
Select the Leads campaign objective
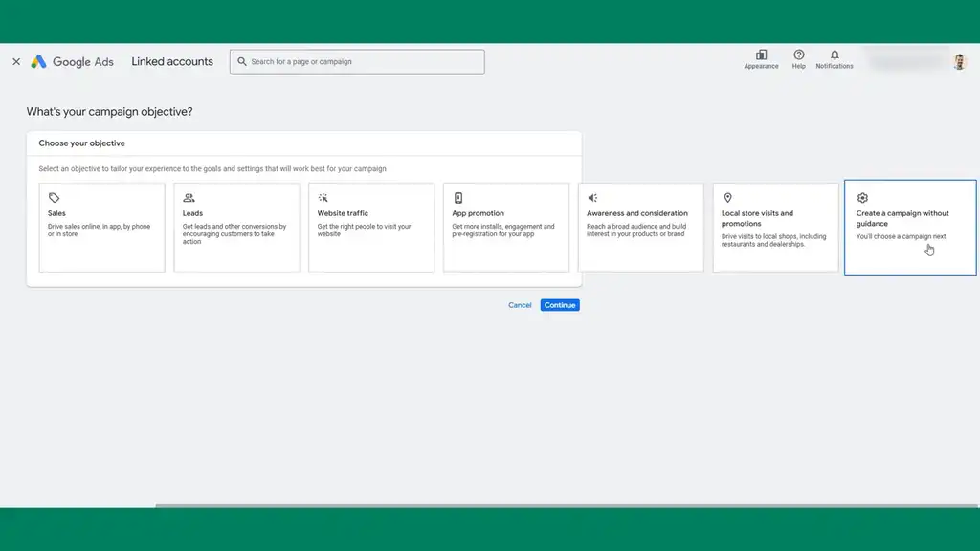pyautogui.click(x=235, y=227)
